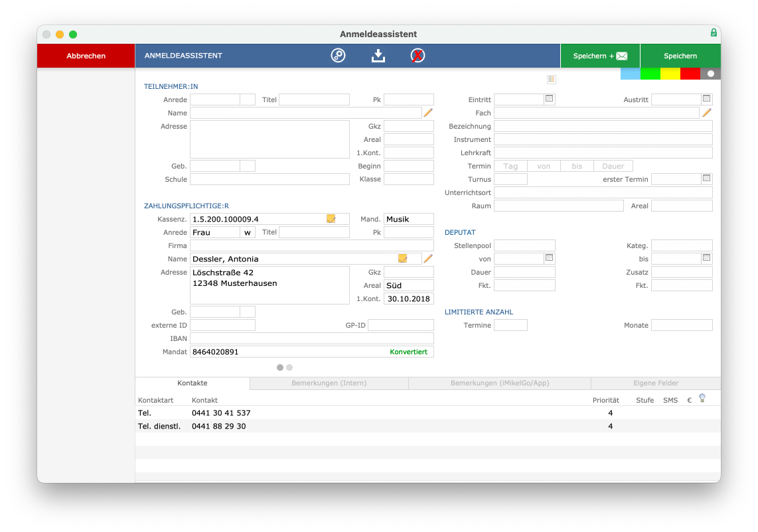
Task: Click the Kontaktart column header
Action: pyautogui.click(x=156, y=400)
